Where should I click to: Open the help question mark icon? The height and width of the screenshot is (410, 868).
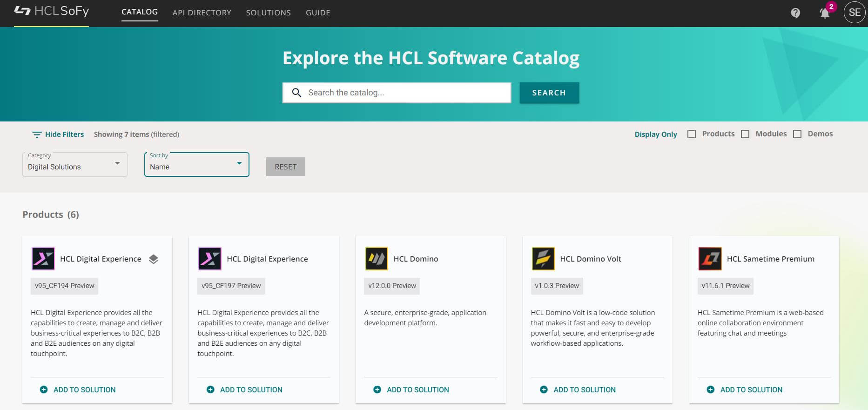point(795,13)
